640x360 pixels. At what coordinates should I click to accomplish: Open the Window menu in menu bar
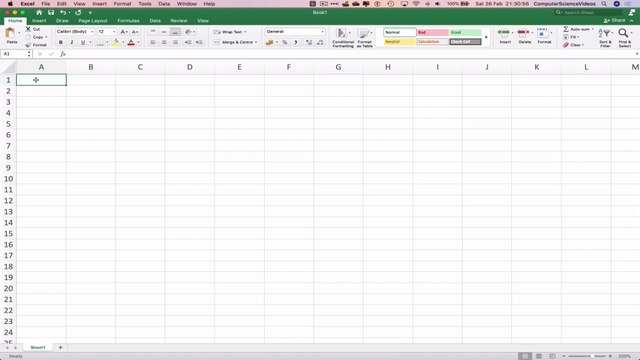click(187, 4)
